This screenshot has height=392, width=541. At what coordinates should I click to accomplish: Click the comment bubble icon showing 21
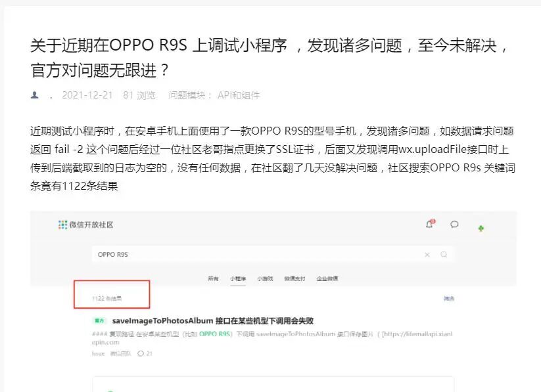tap(141, 353)
